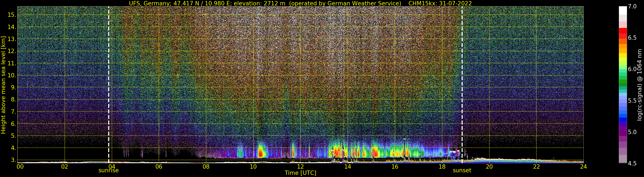Click the '7.' height tick label

coord(13,111)
